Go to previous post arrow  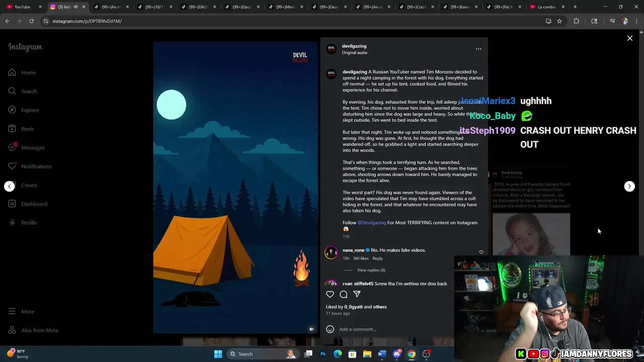10,187
